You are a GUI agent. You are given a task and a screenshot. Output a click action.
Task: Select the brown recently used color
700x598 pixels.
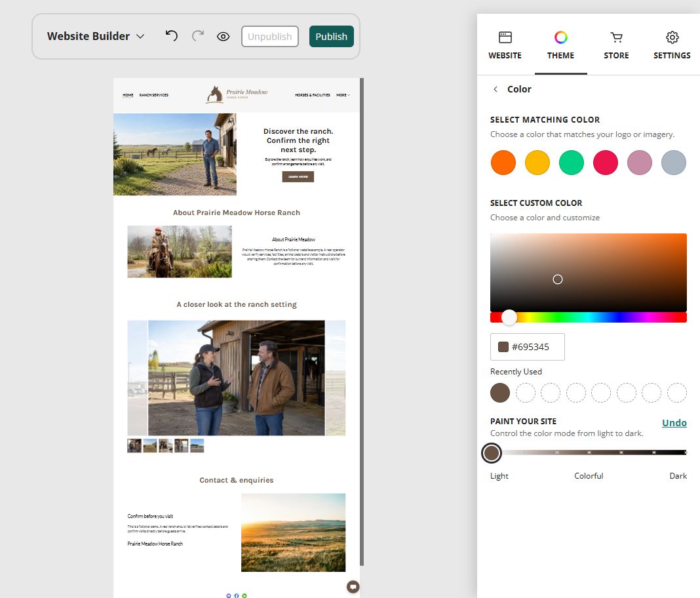pos(500,393)
